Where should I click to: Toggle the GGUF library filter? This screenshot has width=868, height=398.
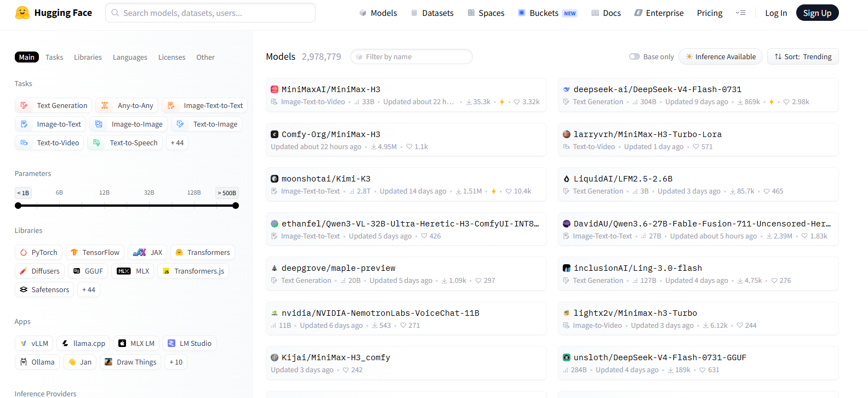88,271
